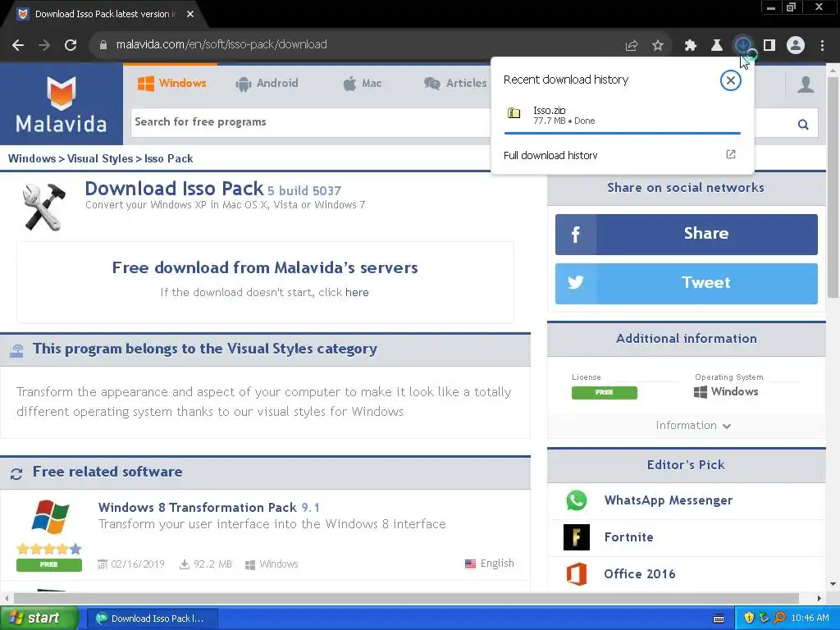Click Download Isso Pack heading
Viewport: 840px width, 630px height.
[x=174, y=189]
